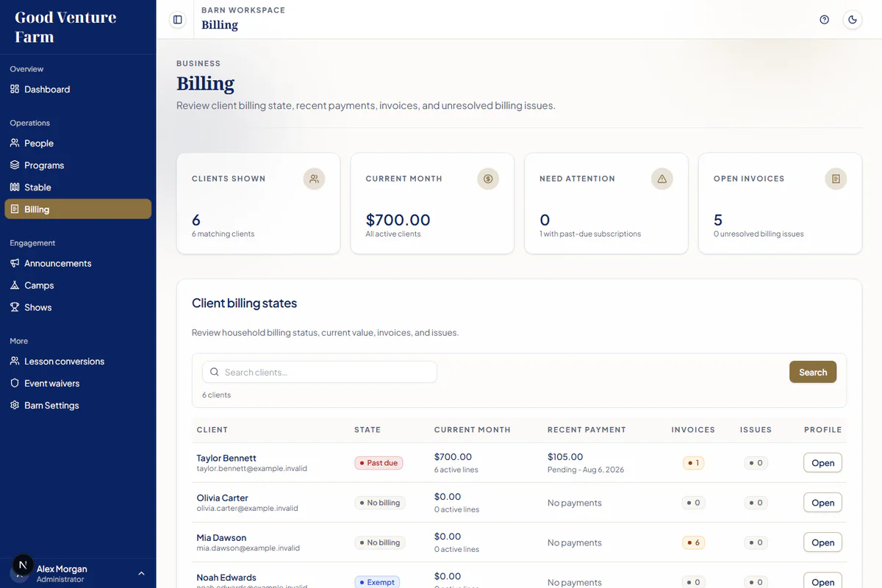Click the Good Venture Farm logo title
The width and height of the screenshot is (882, 588).
point(65,26)
